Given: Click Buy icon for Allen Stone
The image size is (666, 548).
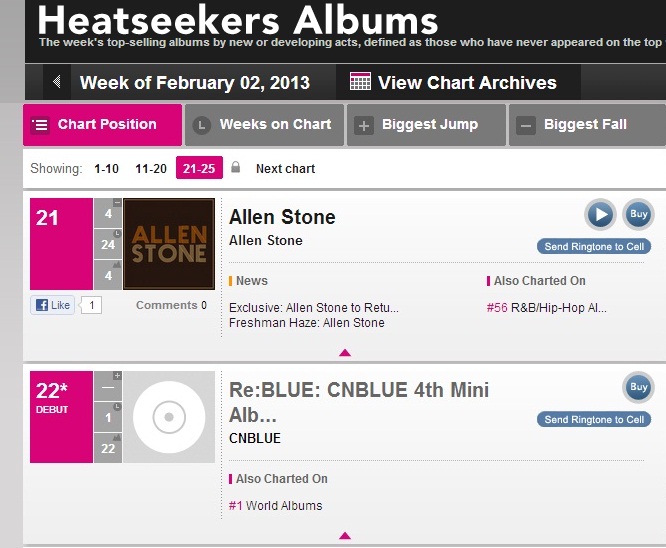Looking at the screenshot, I should (638, 215).
